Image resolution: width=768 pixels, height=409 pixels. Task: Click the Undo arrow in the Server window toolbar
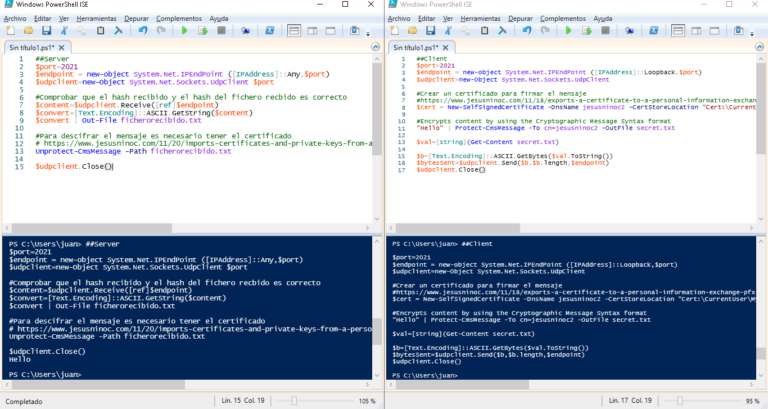pos(144,31)
